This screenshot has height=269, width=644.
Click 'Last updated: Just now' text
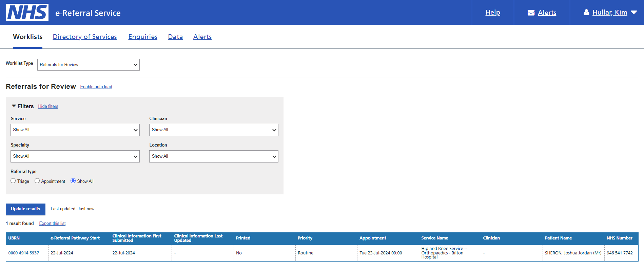73,209
